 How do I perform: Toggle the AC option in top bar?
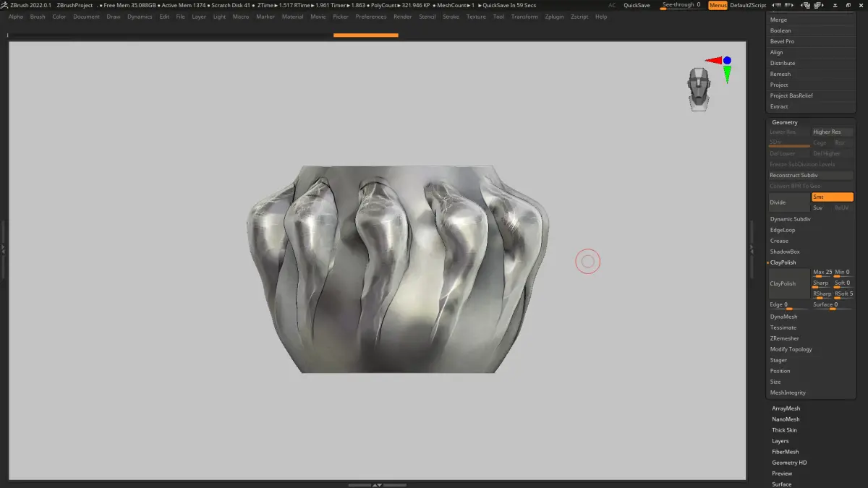(612, 5)
